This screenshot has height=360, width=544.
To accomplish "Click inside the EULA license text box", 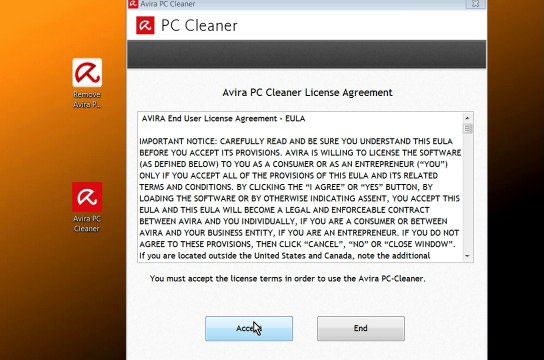I will tap(300, 187).
